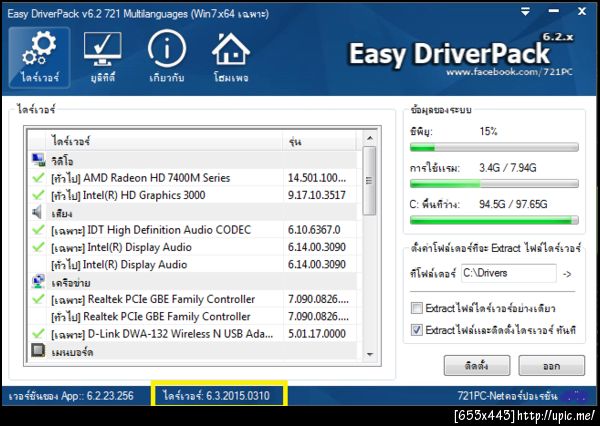The height and width of the screenshot is (426, 600).
Task: Toggle checkmark for D-Link DWA-132 Wireless adapter
Action: (x=38, y=333)
